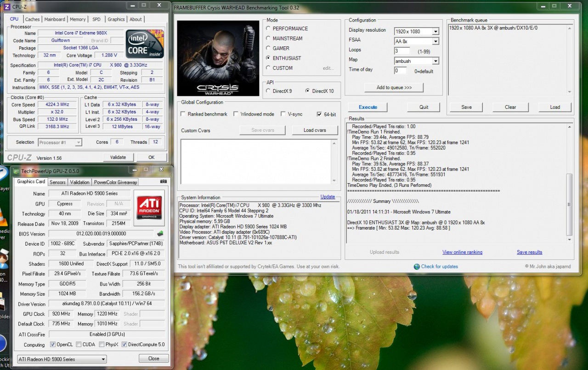Click the Benchmark queue scrollbar down arrow
Screen dimensions: 588x370
pyautogui.click(x=570, y=92)
